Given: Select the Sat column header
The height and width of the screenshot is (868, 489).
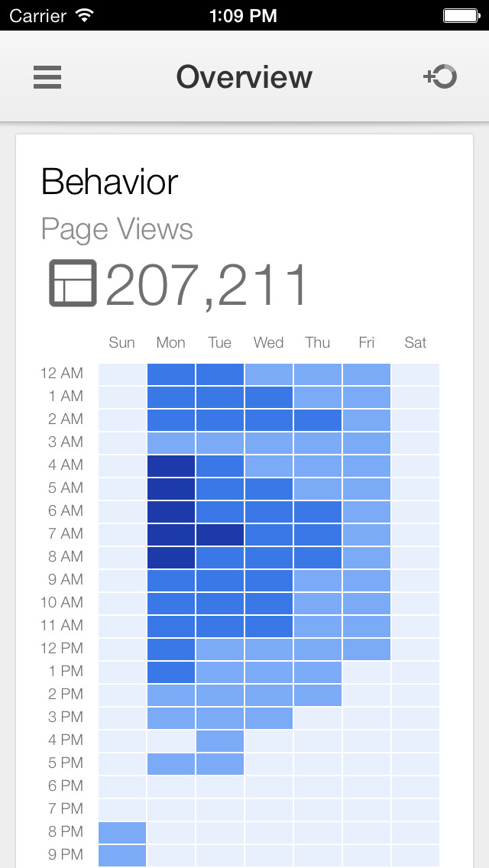Looking at the screenshot, I should click(x=415, y=342).
